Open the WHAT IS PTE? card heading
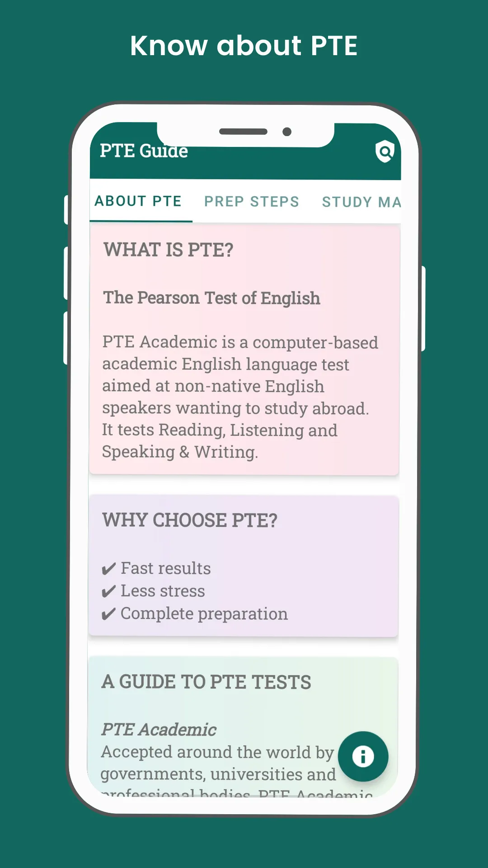The image size is (488, 868). pos(169,250)
